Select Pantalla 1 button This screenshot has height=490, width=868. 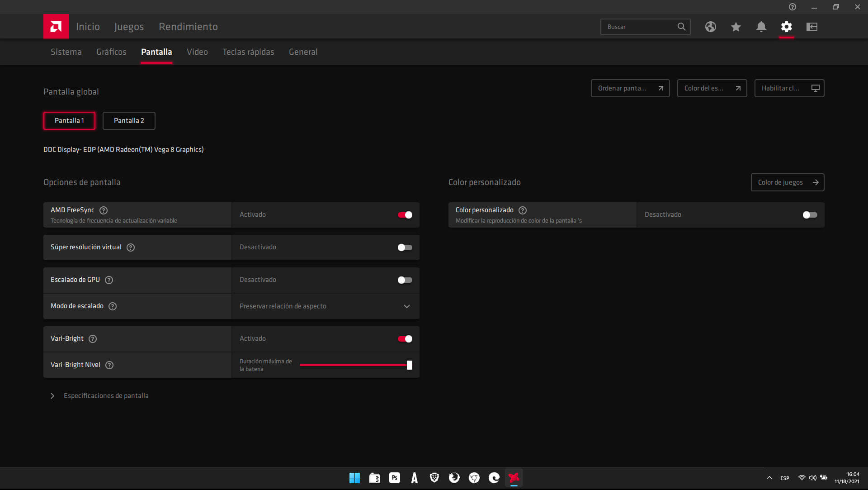coord(69,121)
